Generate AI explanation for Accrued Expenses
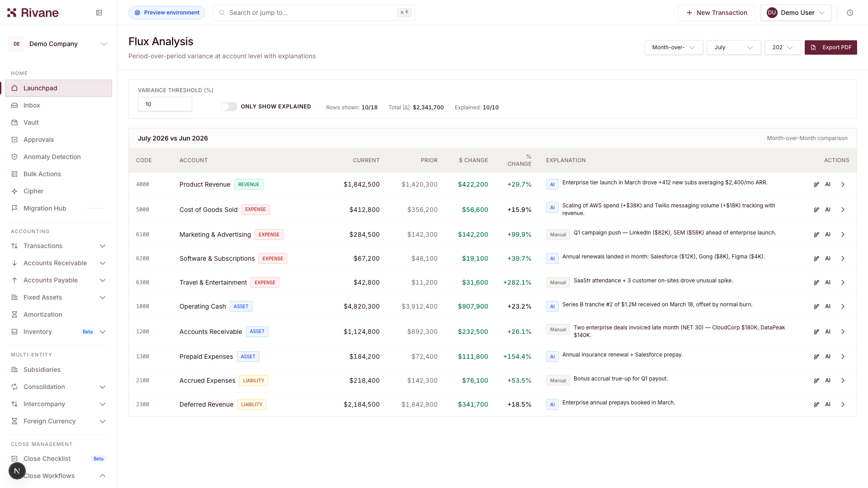The width and height of the screenshot is (868, 488). [828, 380]
